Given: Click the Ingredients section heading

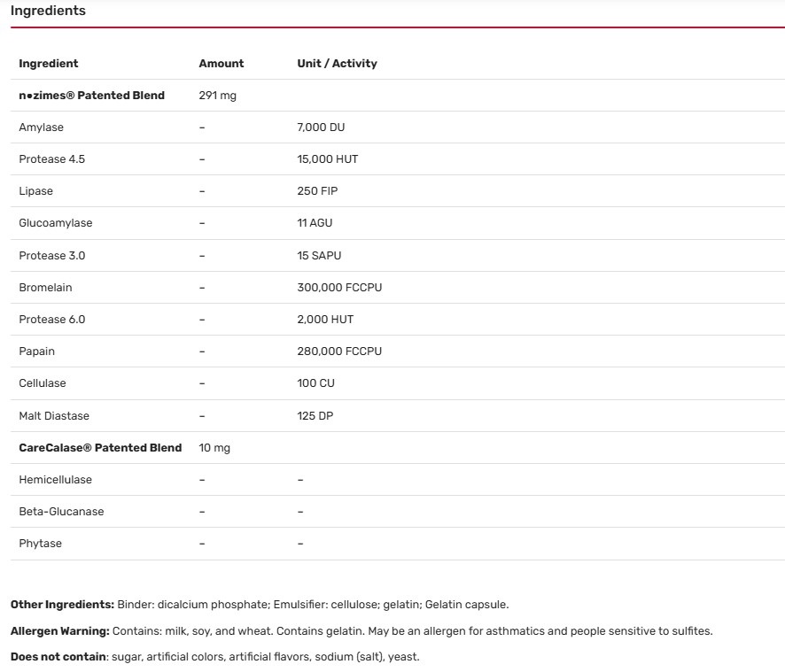Looking at the screenshot, I should tap(48, 11).
